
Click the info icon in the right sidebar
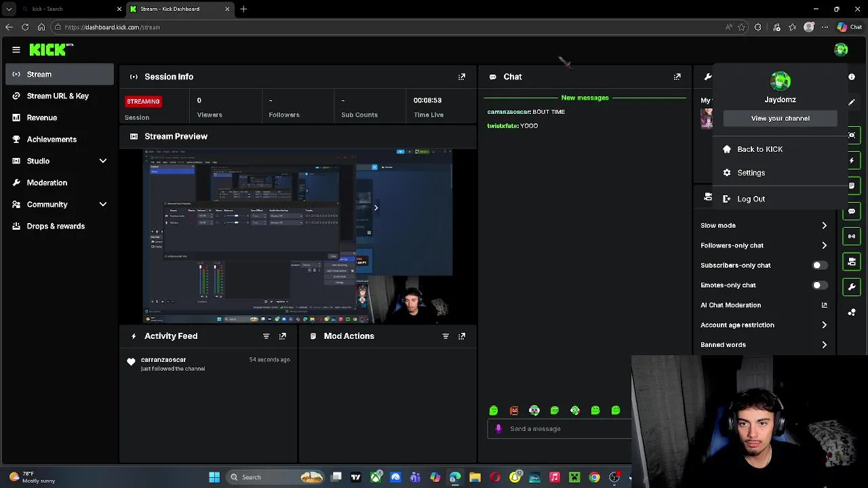852,77
